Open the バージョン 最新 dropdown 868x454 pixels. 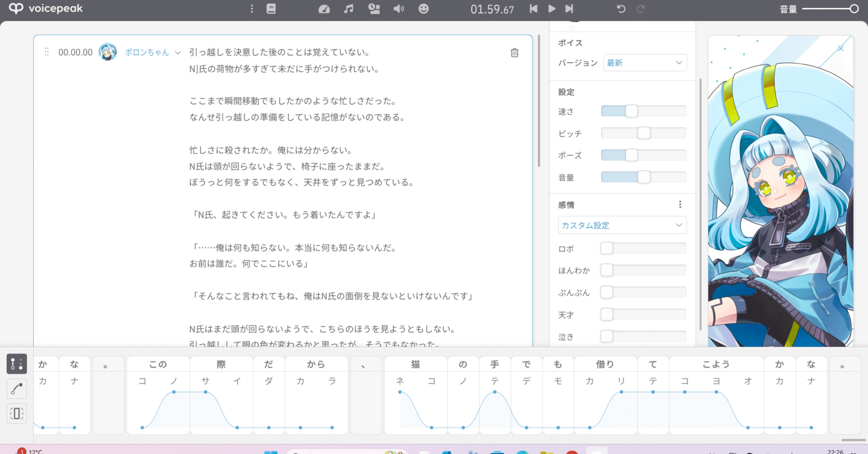tap(645, 63)
